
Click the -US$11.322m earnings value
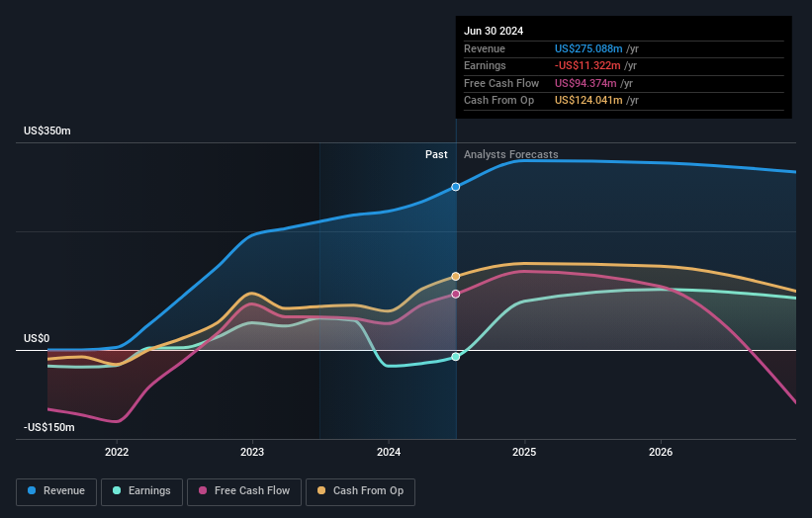587,65
